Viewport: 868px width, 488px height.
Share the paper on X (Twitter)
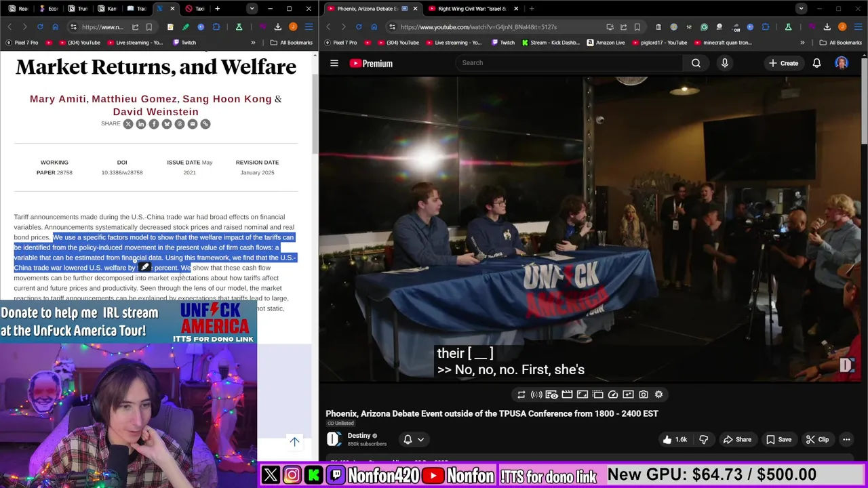(x=127, y=124)
